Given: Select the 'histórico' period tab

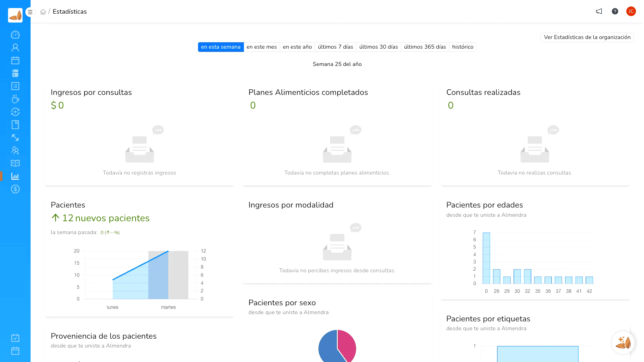Looking at the screenshot, I should pyautogui.click(x=463, y=47).
